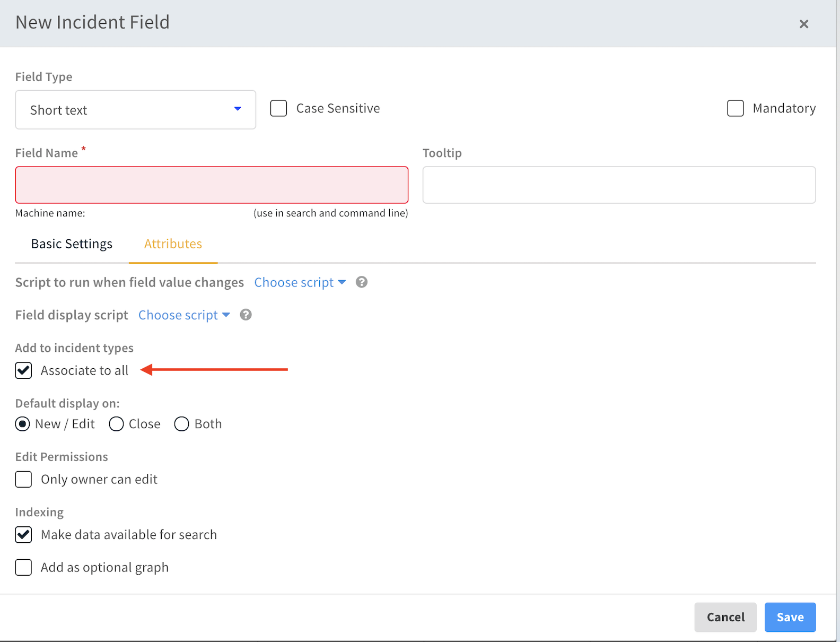Select the New / Edit radio option
Screen dimensions: 840x642
(23, 424)
